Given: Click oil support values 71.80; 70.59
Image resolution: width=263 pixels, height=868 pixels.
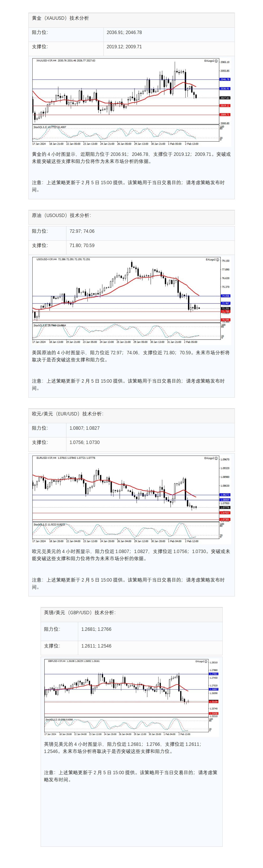Looking at the screenshot, I should 82,246.
